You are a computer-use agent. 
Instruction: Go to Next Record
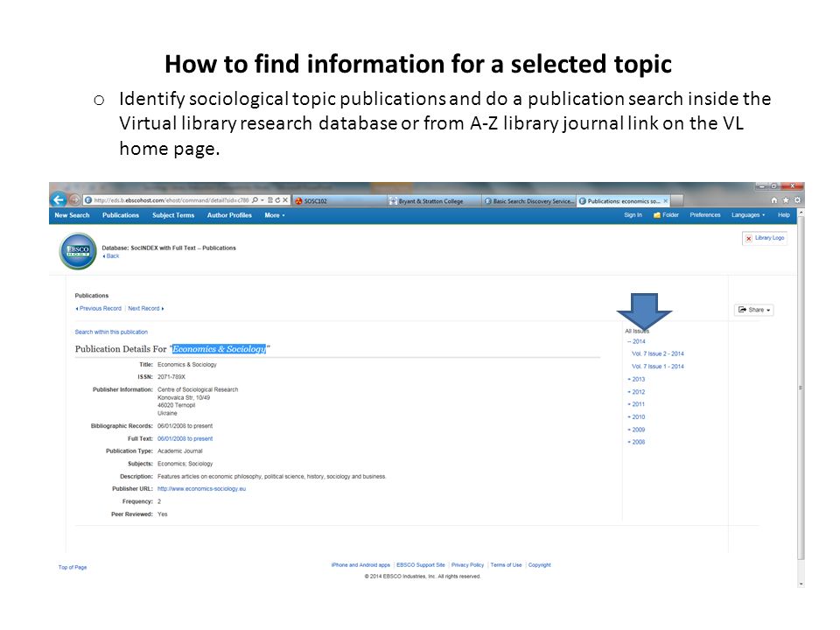[x=146, y=309]
